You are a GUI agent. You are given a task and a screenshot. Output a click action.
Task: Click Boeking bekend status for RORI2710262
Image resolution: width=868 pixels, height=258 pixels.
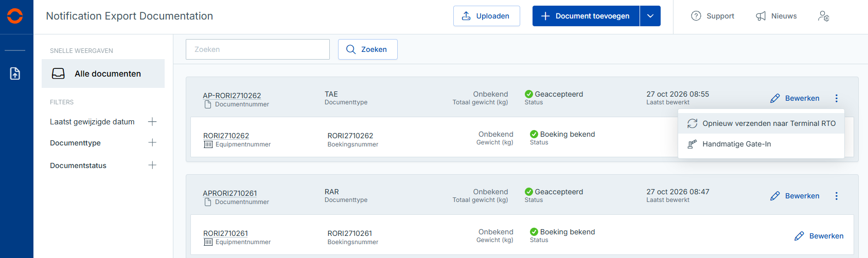click(x=562, y=134)
